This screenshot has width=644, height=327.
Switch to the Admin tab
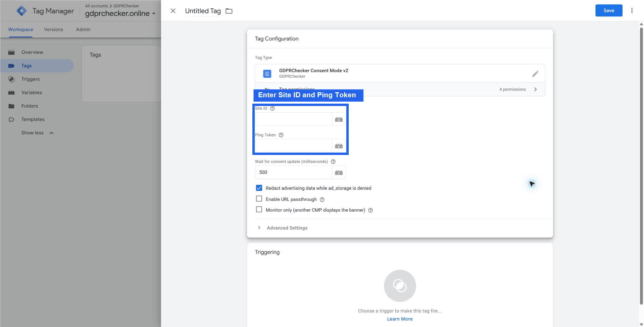coord(83,30)
